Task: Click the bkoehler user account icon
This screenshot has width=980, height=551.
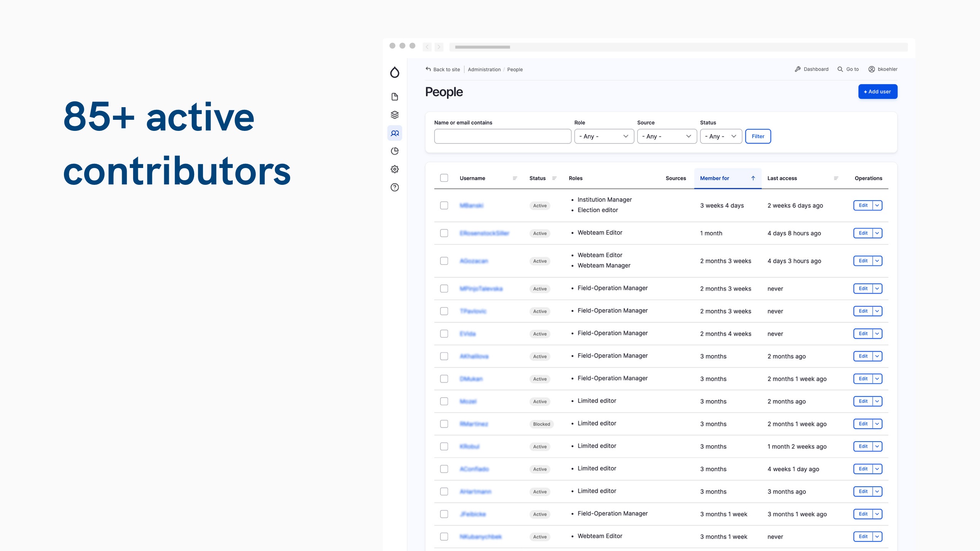Action: tap(872, 69)
